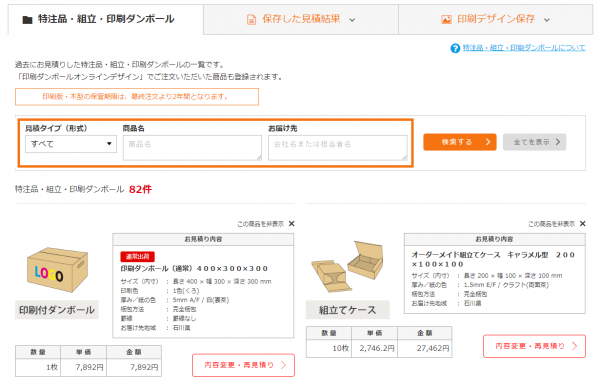Click the 10枚 quantity cell

point(329,348)
